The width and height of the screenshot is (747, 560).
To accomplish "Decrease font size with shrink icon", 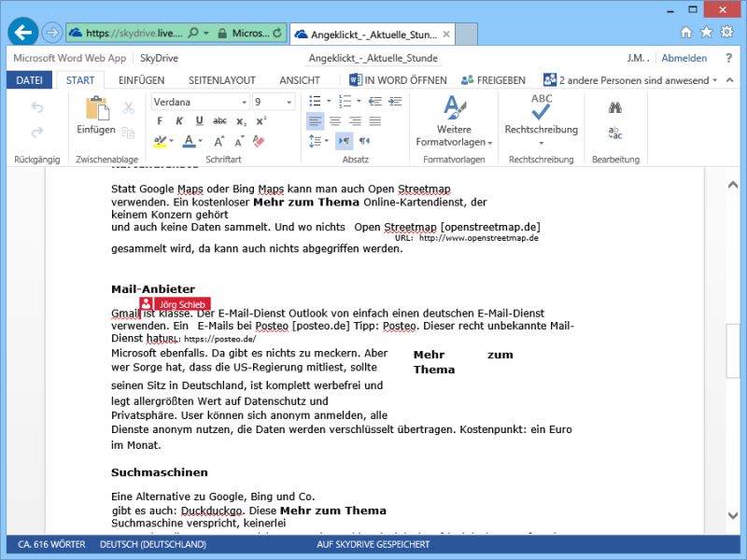I will (239, 142).
